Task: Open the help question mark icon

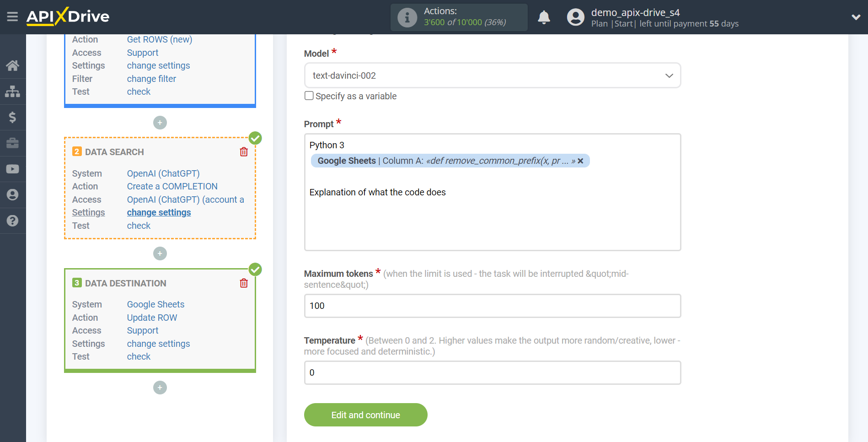Action: (13, 221)
